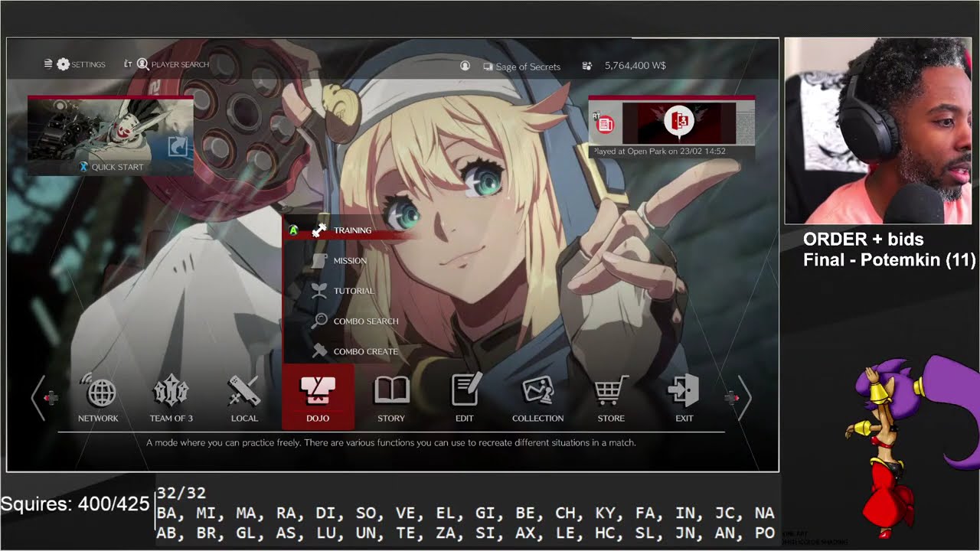Open the Story book icon
This screenshot has width=980, height=551.
click(391, 391)
